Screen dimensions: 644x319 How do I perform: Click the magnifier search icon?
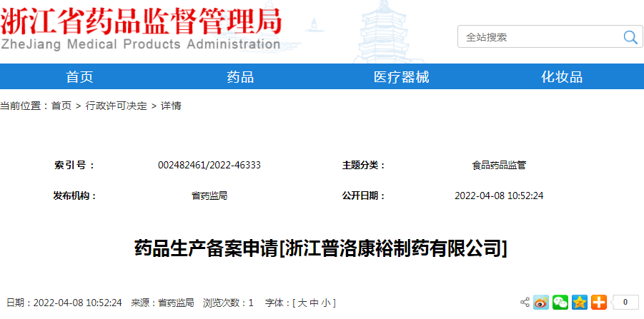point(630,37)
